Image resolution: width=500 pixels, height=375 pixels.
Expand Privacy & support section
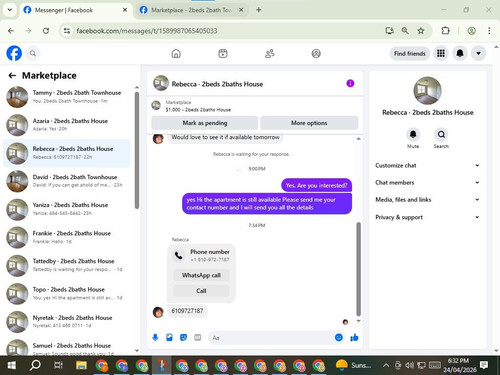pyautogui.click(x=427, y=217)
